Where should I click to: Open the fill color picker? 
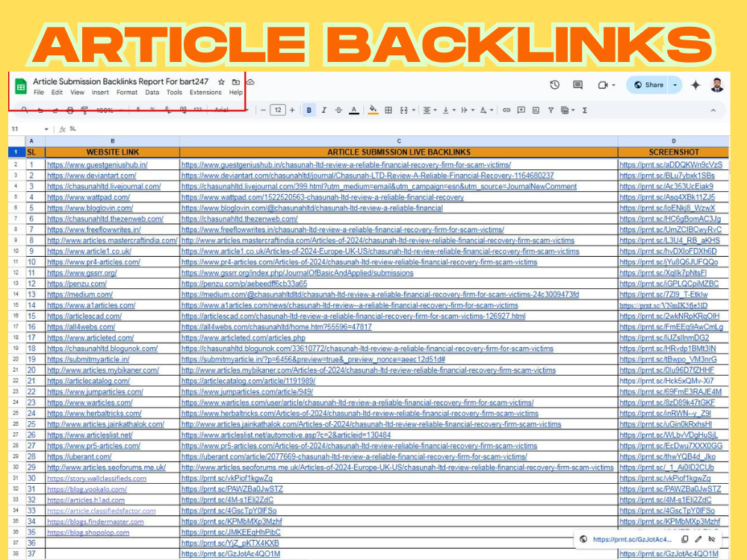373,110
